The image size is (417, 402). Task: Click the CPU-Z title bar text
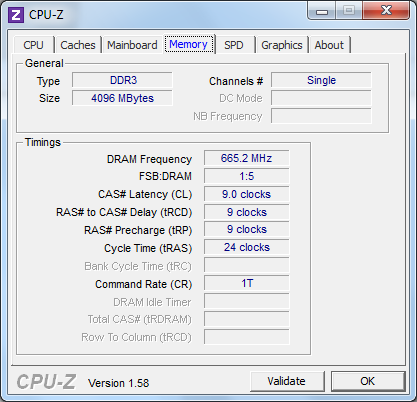46,15
